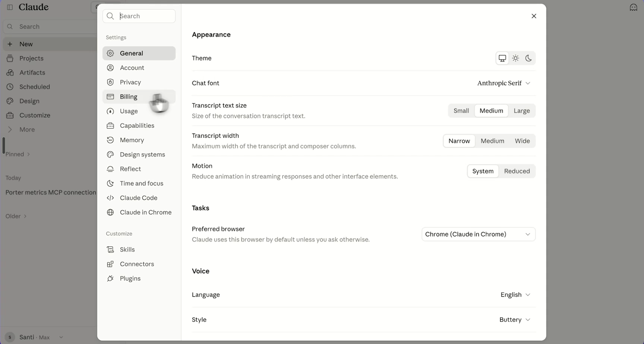Click the Claude Code brackets icon
This screenshot has height=344, width=644.
point(110,198)
